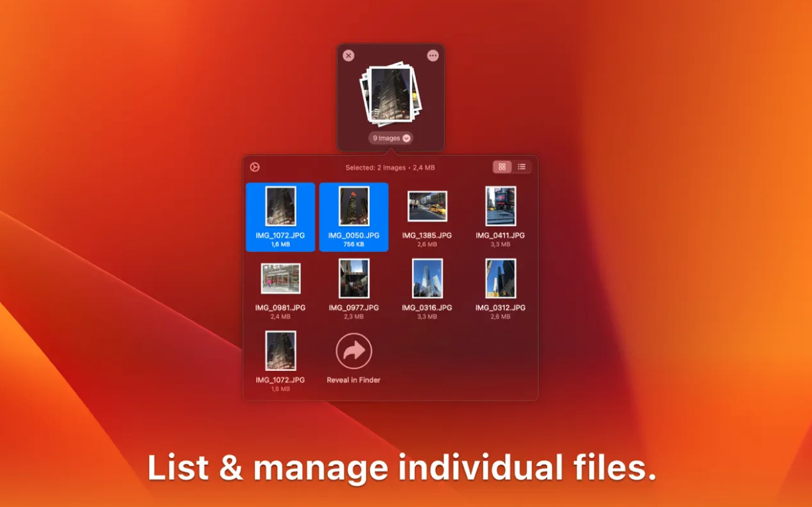Click the IMG_0977.JPG file name

pyautogui.click(x=354, y=308)
